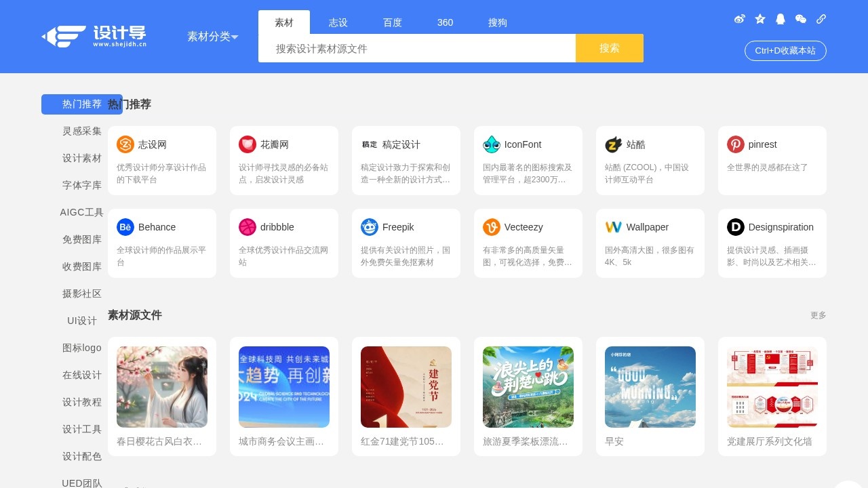Open 灵感采集 sidebar category
Image resolution: width=868 pixels, height=488 pixels.
[x=82, y=131]
